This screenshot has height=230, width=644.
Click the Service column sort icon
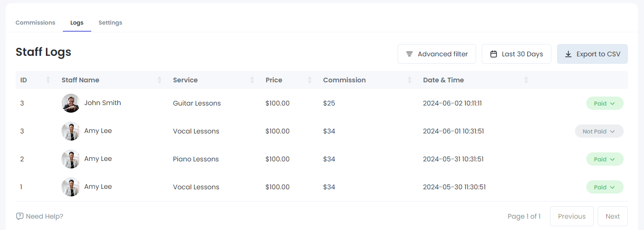click(x=252, y=80)
